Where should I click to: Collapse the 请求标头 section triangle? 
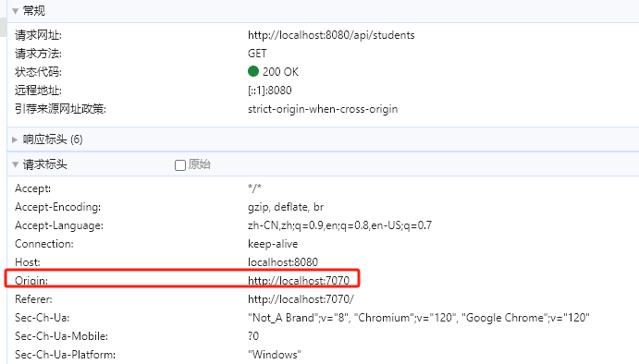(x=16, y=164)
